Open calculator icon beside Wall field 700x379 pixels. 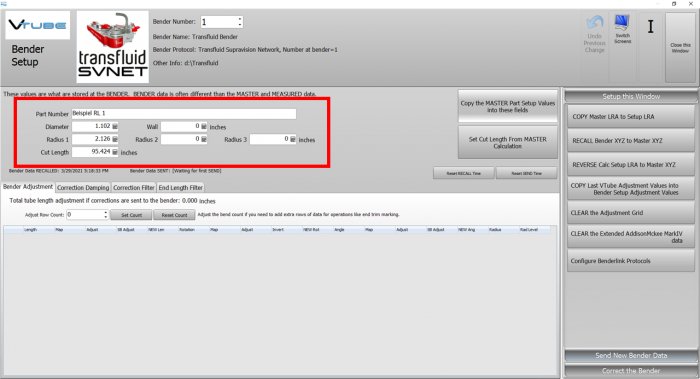[x=204, y=127]
